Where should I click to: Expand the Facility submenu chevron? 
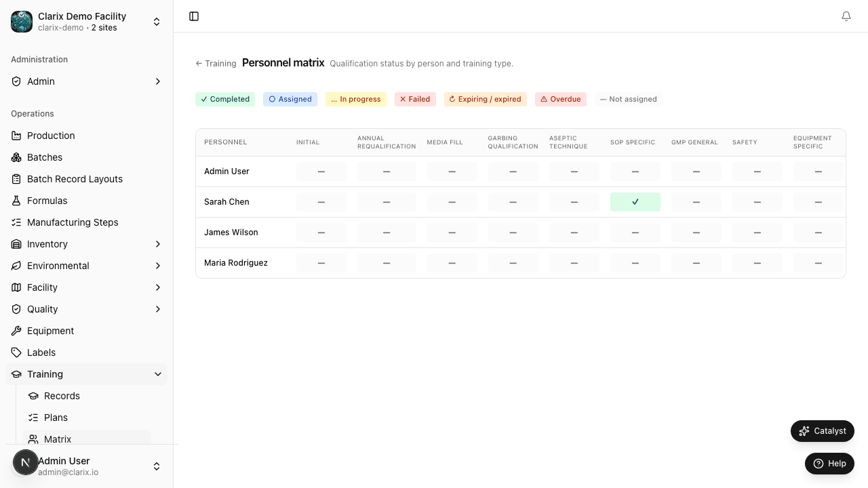click(158, 287)
